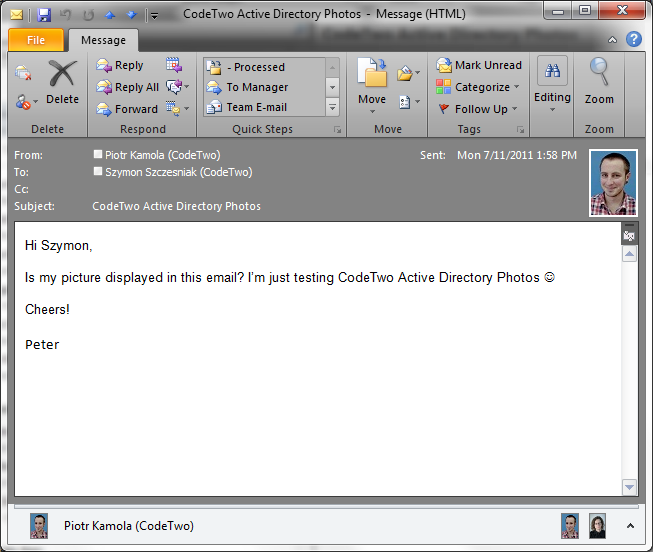Open More respond actions dropdown
Viewport: 653px width, 552px height.
(x=177, y=108)
